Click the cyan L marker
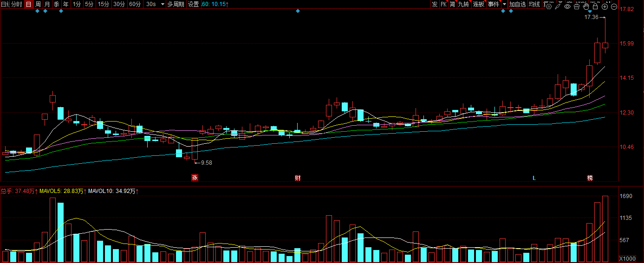 [x=534, y=178]
